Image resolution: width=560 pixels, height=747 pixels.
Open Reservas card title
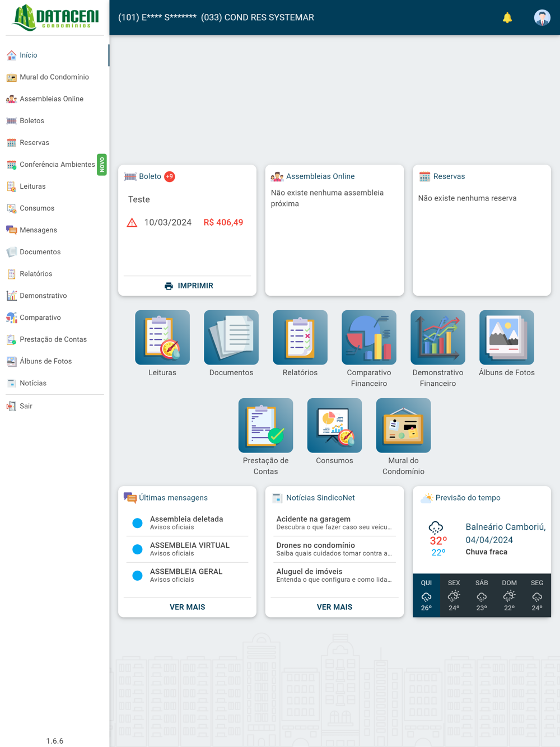click(449, 176)
